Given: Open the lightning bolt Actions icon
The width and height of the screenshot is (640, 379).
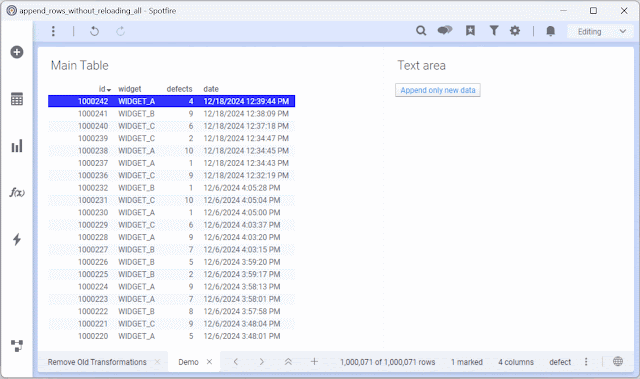Looking at the screenshot, I should coord(17,239).
